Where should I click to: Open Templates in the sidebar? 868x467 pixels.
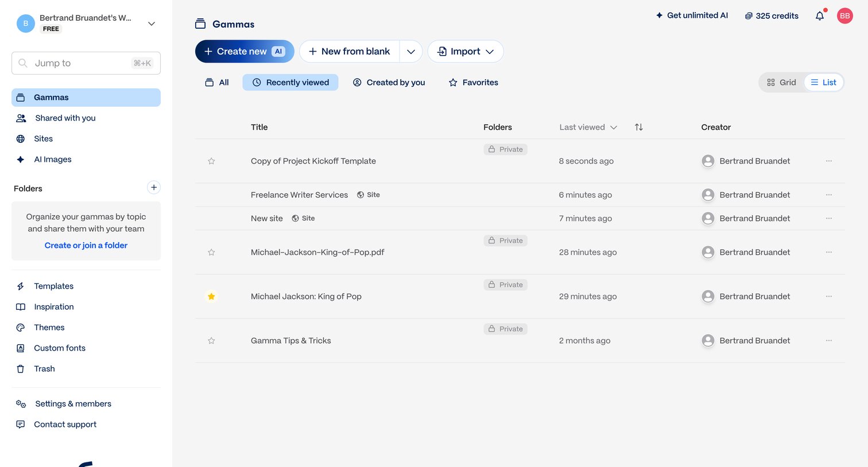(x=86, y=286)
